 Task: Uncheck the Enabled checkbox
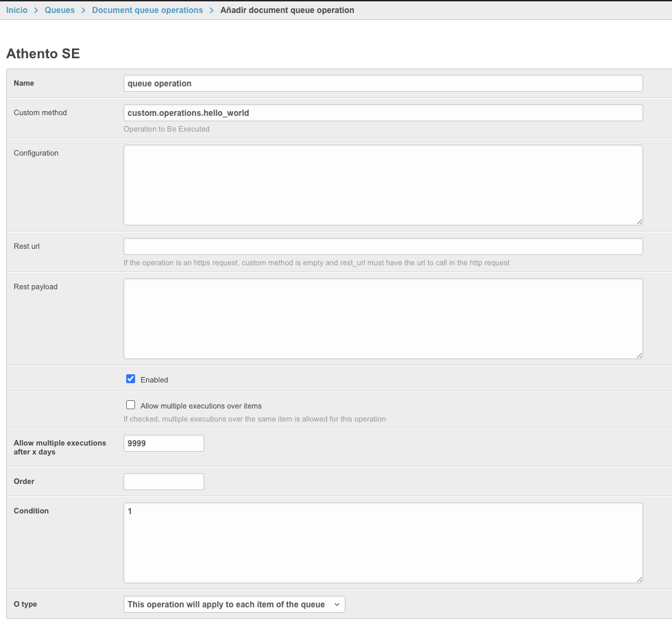tap(130, 378)
